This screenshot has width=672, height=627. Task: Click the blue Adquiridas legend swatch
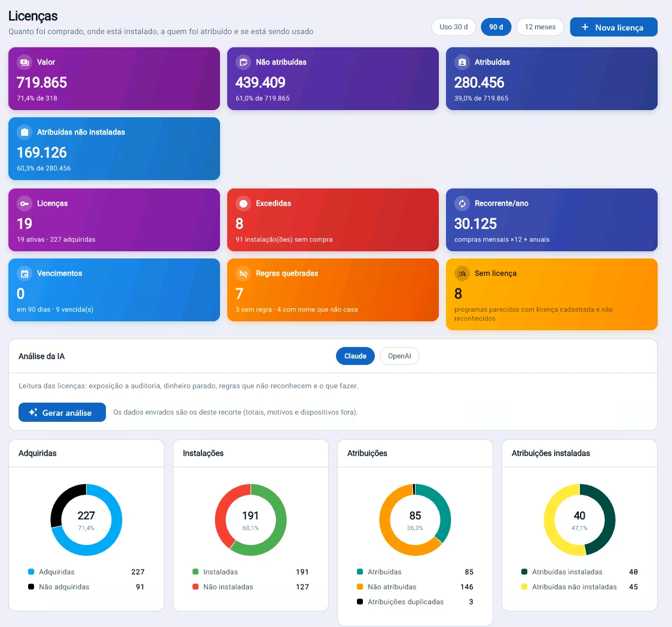31,572
